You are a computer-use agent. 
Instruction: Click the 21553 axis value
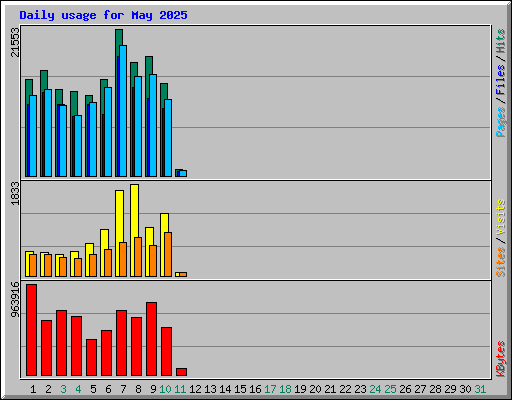coord(15,42)
